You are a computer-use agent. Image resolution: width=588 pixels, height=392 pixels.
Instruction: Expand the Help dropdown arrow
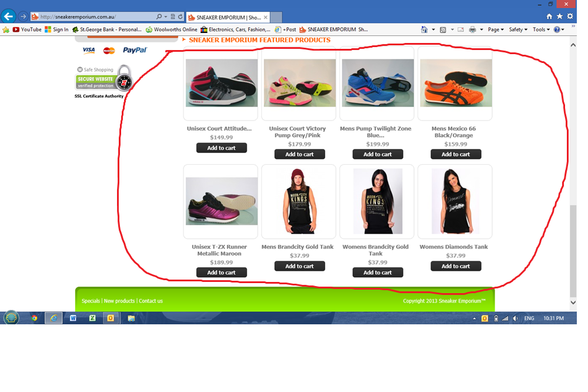[563, 29]
